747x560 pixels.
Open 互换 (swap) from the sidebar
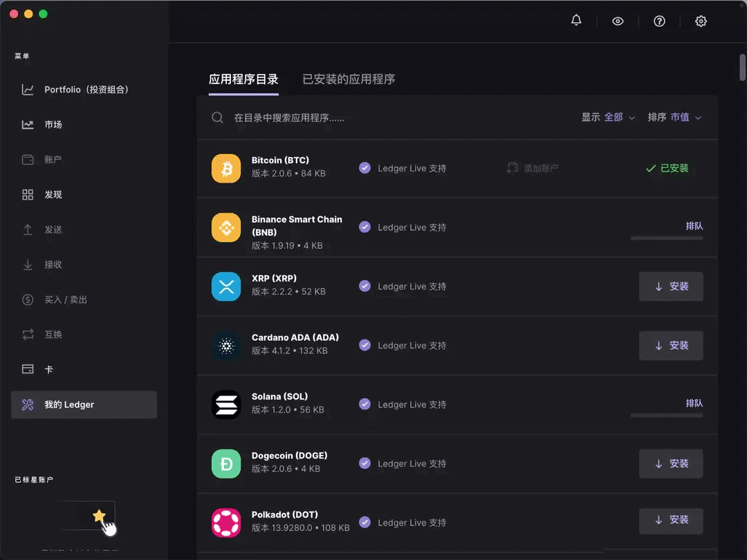point(28,334)
